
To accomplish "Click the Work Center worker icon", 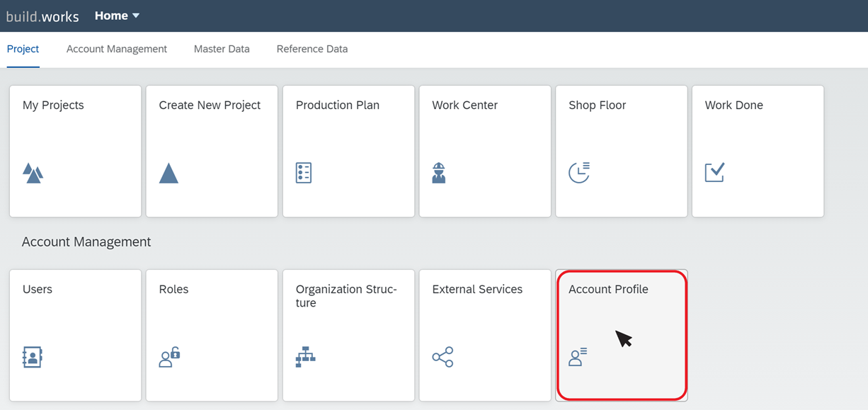I will (x=439, y=173).
